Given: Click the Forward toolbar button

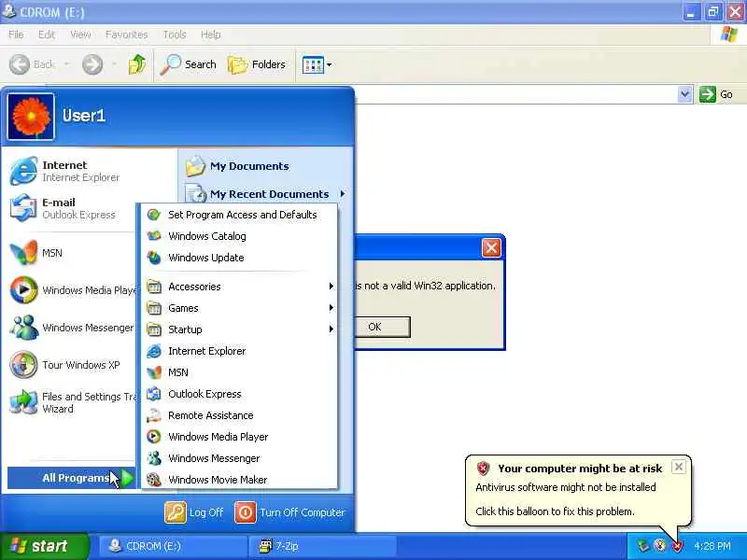Looking at the screenshot, I should pos(92,64).
